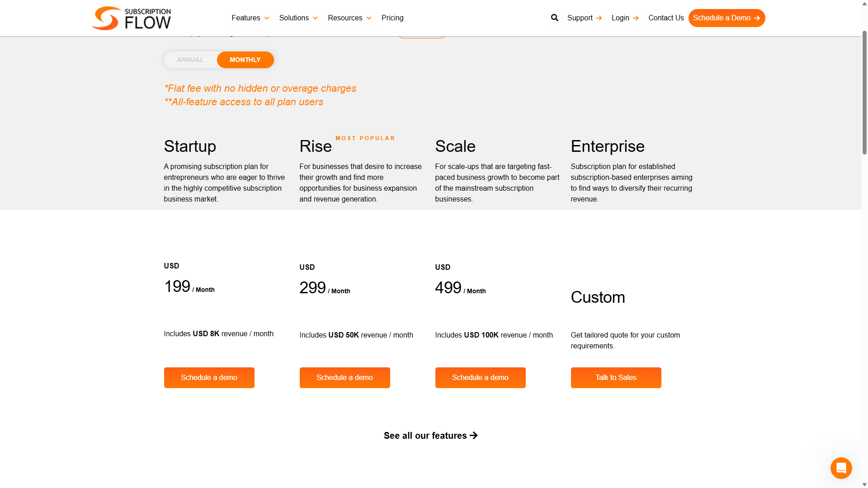Open Contact Us link
This screenshot has height=488, width=868.
tap(666, 18)
